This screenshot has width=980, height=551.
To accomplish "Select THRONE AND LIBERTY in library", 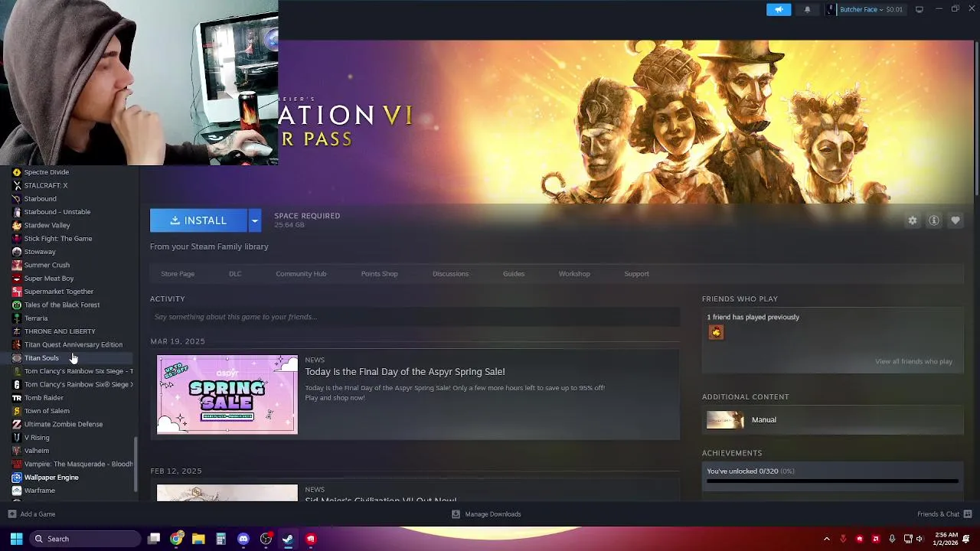I will click(x=60, y=331).
